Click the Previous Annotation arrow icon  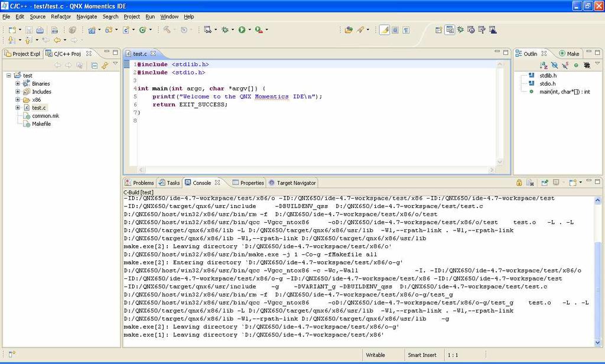tap(28, 40)
